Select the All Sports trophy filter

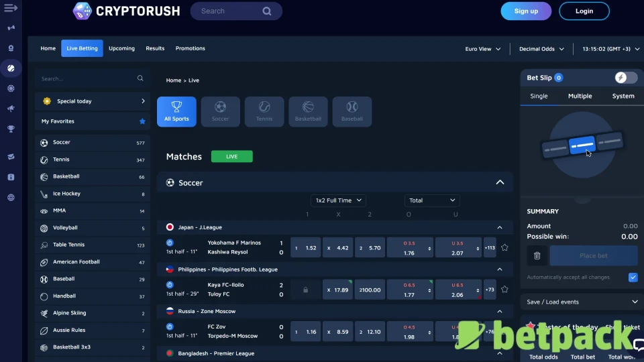tap(176, 112)
